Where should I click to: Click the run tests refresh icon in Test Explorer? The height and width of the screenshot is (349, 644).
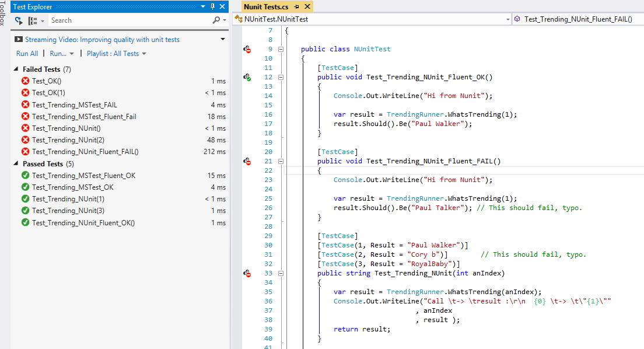(x=19, y=20)
